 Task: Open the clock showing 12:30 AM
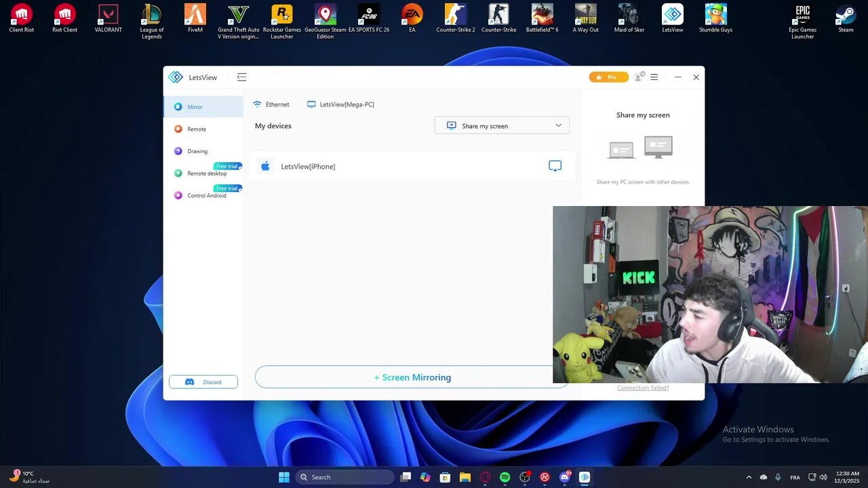[848, 477]
